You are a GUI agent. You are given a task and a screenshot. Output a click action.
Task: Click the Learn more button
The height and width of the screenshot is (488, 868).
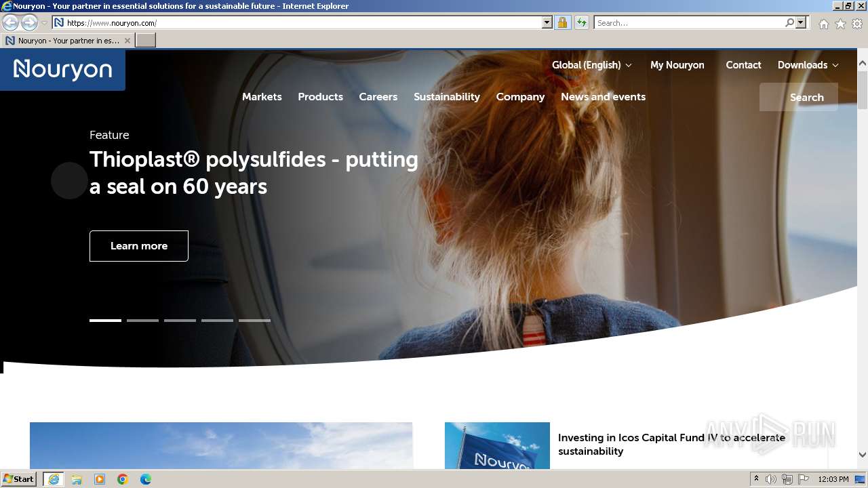pyautogui.click(x=139, y=246)
